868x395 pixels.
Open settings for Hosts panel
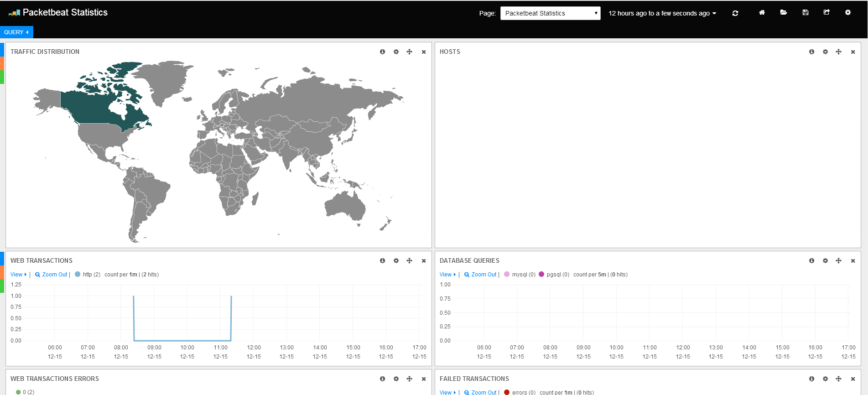(825, 52)
